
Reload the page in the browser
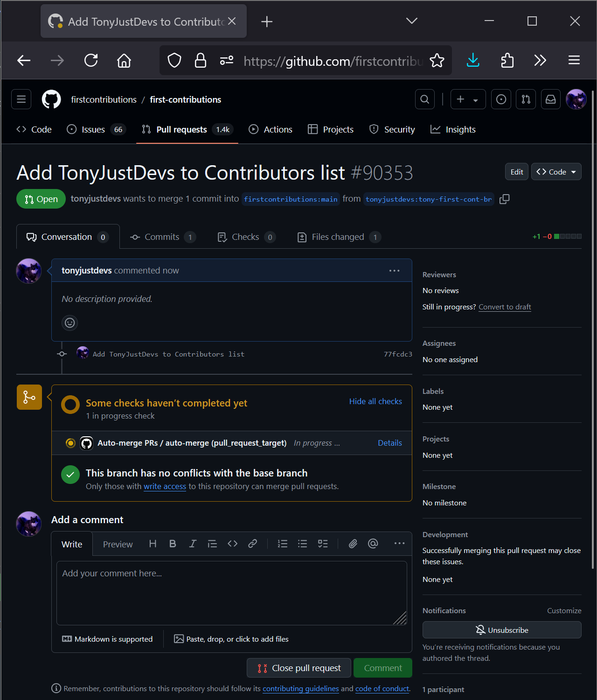(x=91, y=60)
